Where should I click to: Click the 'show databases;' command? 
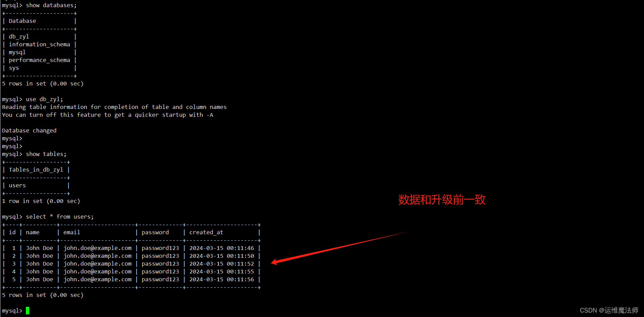(x=51, y=5)
